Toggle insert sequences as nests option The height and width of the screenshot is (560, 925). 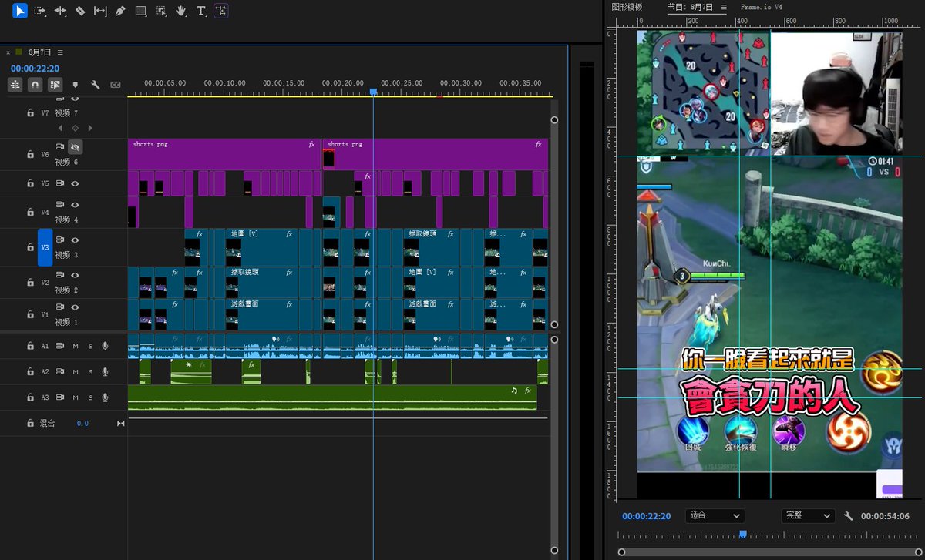tap(15, 85)
